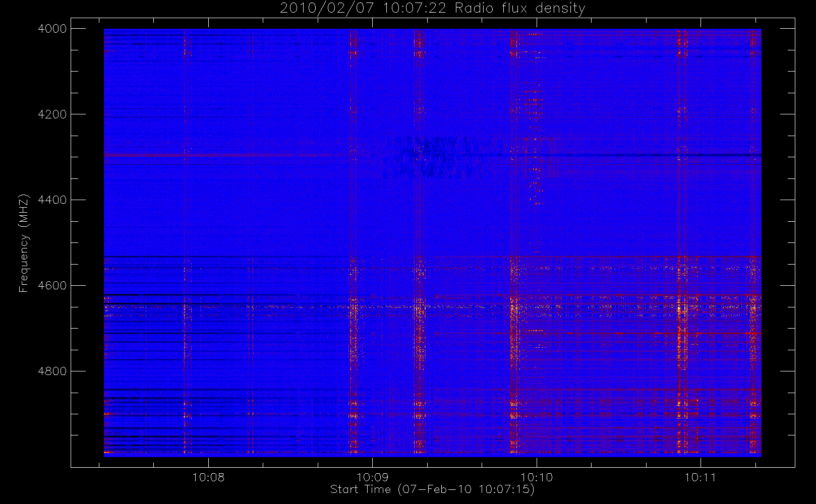Click the 4800 frequency tick label
816x504 pixels.
tap(52, 371)
